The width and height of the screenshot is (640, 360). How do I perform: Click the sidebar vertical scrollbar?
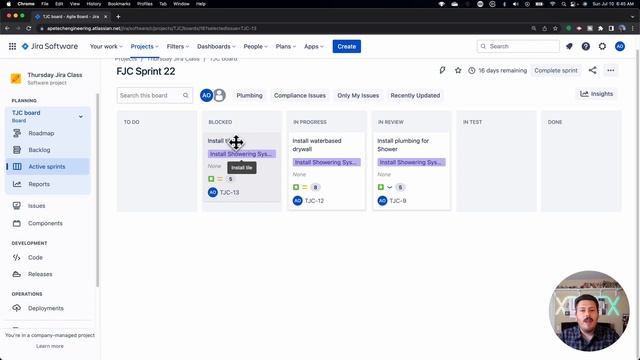click(98, 190)
